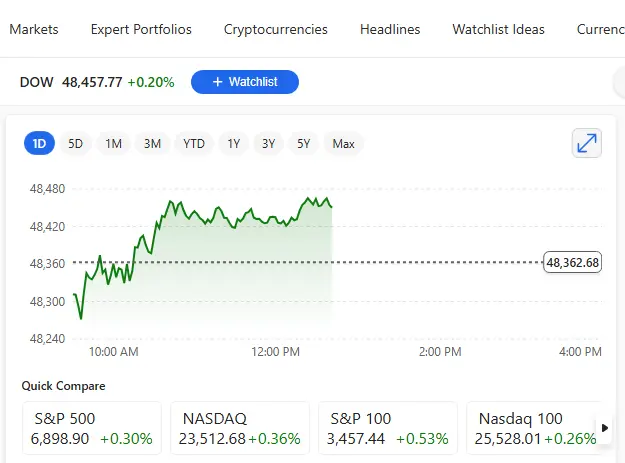The width and height of the screenshot is (625, 463).
Task: Add DOW to Watchlist
Action: [244, 82]
